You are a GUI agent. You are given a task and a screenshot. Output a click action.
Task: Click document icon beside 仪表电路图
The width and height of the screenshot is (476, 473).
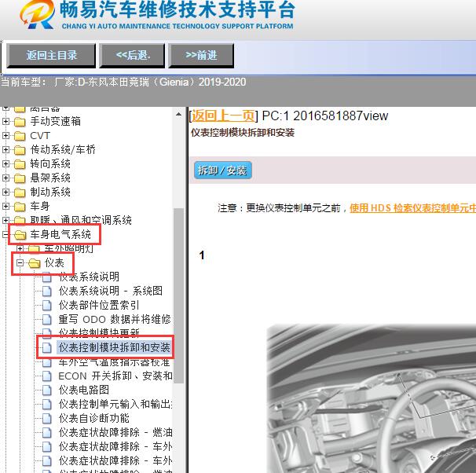coord(46,390)
